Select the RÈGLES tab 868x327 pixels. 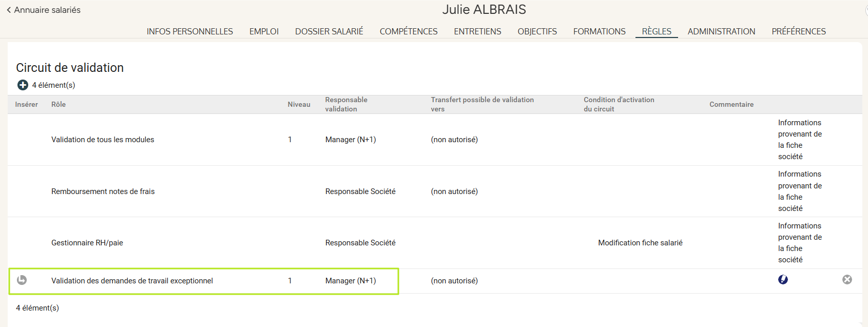point(657,31)
